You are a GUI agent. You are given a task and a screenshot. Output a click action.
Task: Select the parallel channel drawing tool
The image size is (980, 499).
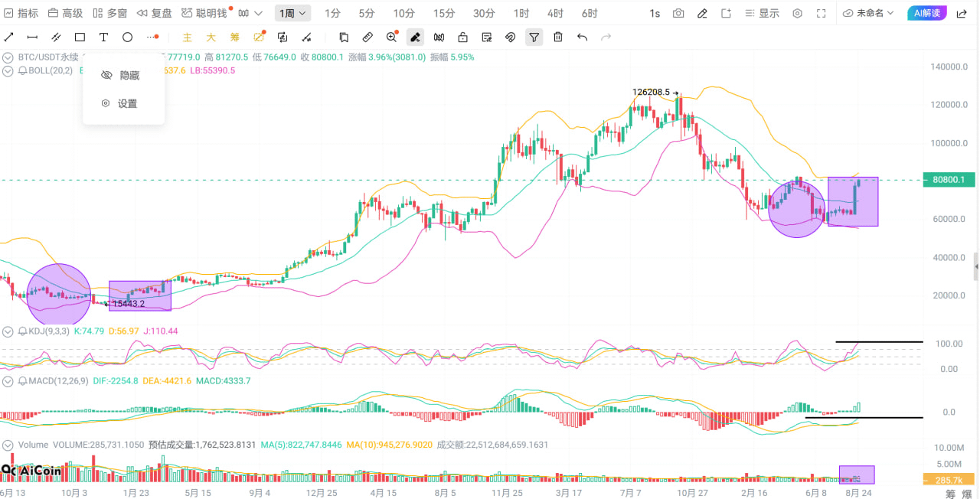pyautogui.click(x=56, y=37)
